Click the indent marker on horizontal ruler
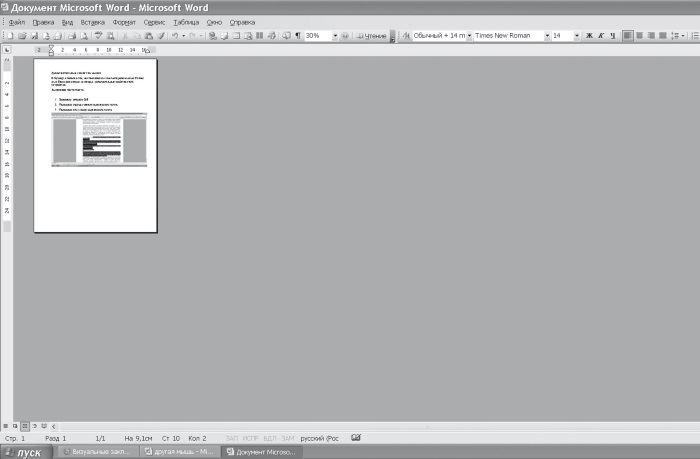 pos(52,48)
